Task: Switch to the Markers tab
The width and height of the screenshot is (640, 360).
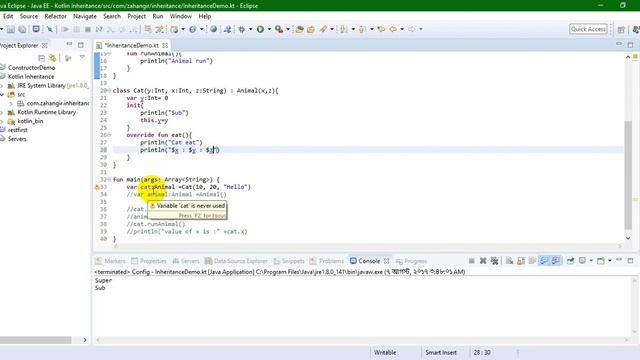Action: 110,261
